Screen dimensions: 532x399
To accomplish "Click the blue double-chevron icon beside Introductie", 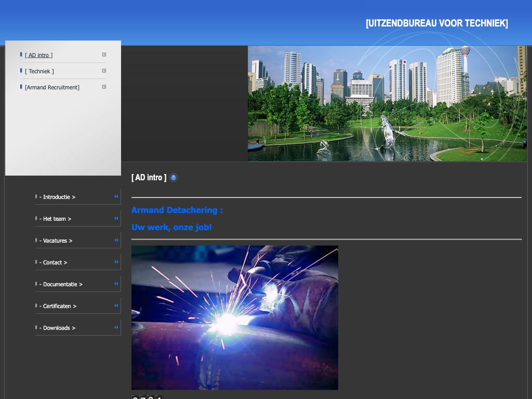I will click(116, 196).
